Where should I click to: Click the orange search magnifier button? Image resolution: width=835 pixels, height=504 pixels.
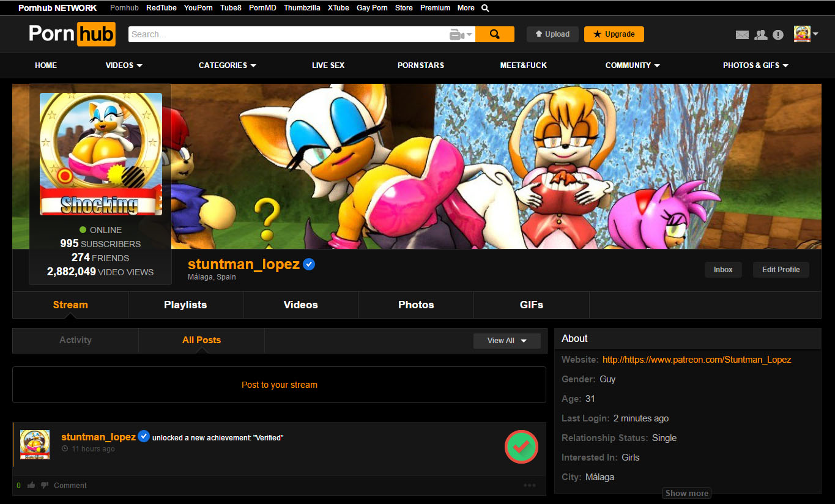[x=495, y=34]
